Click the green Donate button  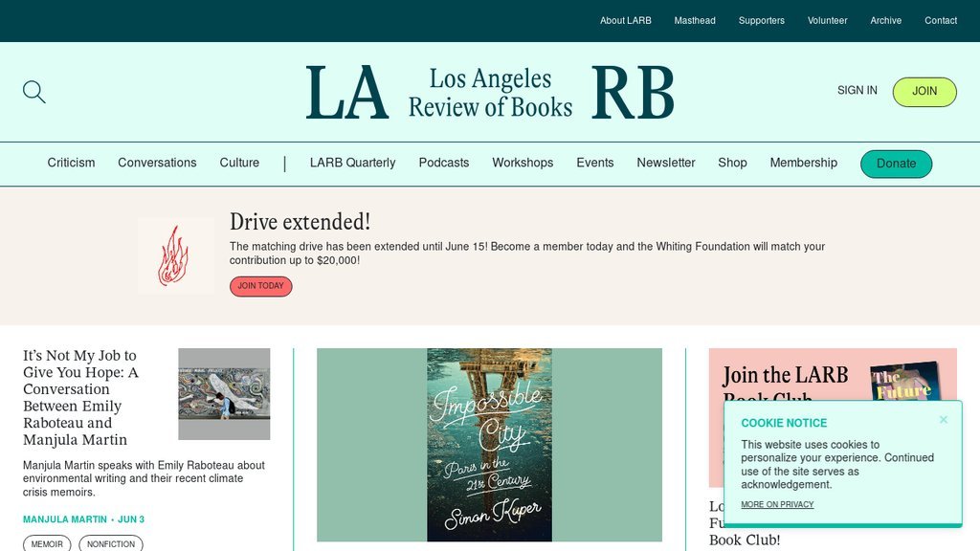coord(896,164)
